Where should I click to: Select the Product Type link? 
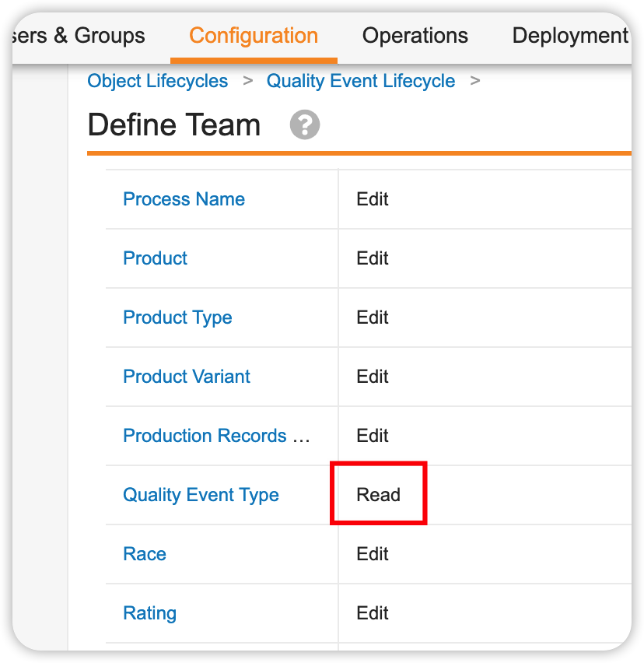tap(177, 317)
